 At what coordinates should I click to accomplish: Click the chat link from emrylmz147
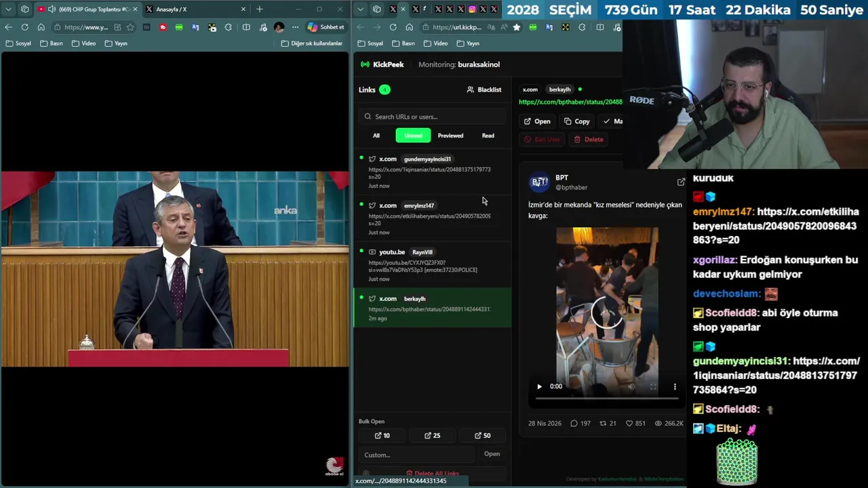coord(776,226)
